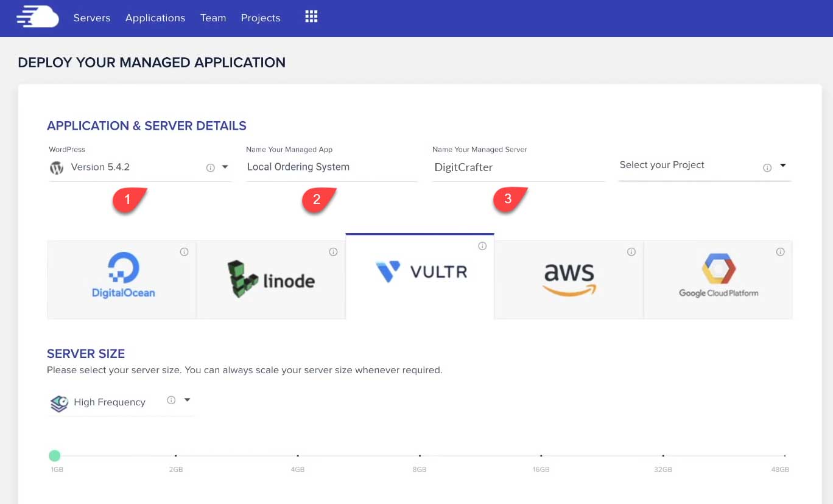
Task: Select DigitalOcean as cloud provider
Action: coord(122,279)
